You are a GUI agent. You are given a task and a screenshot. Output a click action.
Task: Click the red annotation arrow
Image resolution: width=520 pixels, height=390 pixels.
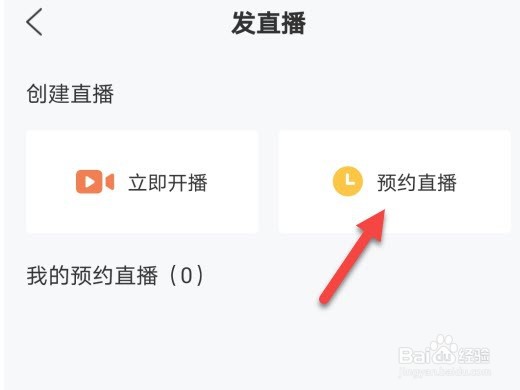(353, 256)
